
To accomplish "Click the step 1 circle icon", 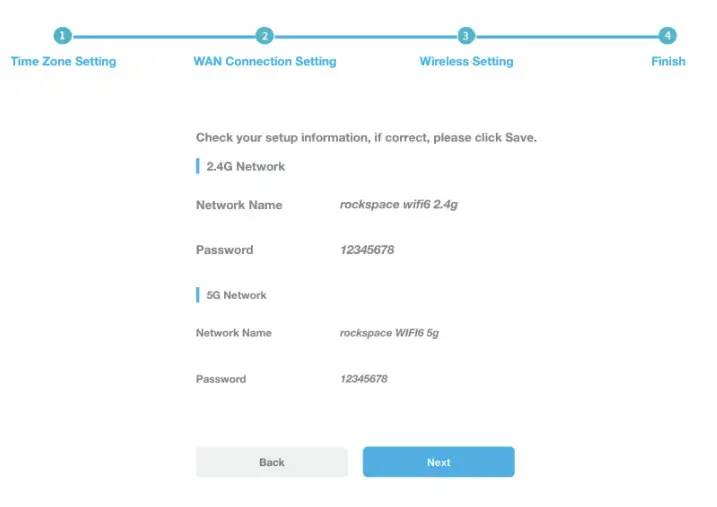I will tap(63, 36).
